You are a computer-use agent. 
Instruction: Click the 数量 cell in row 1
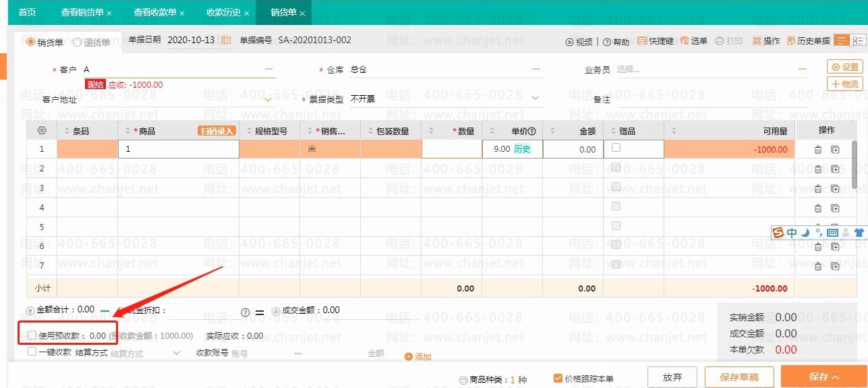pyautogui.click(x=452, y=149)
